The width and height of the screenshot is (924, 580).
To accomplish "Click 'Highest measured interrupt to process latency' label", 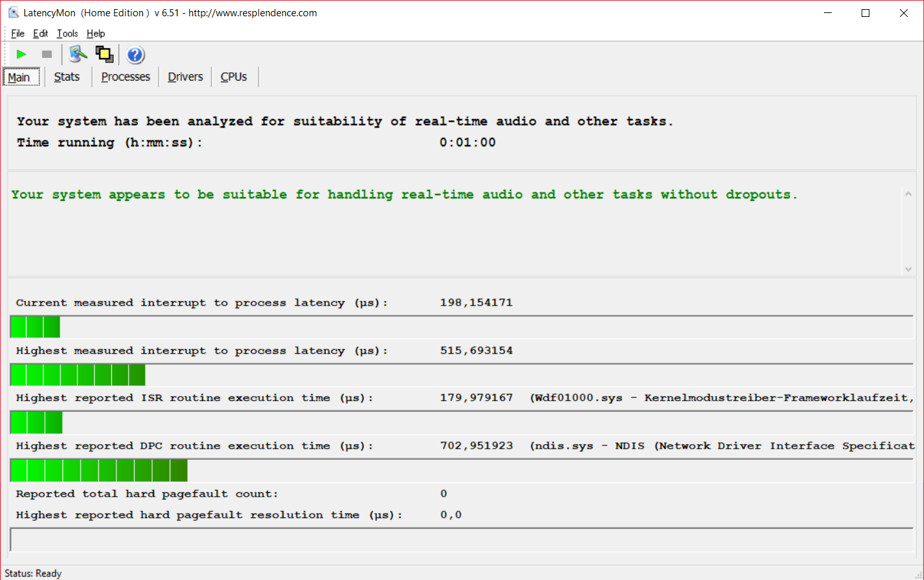I will tap(201, 351).
